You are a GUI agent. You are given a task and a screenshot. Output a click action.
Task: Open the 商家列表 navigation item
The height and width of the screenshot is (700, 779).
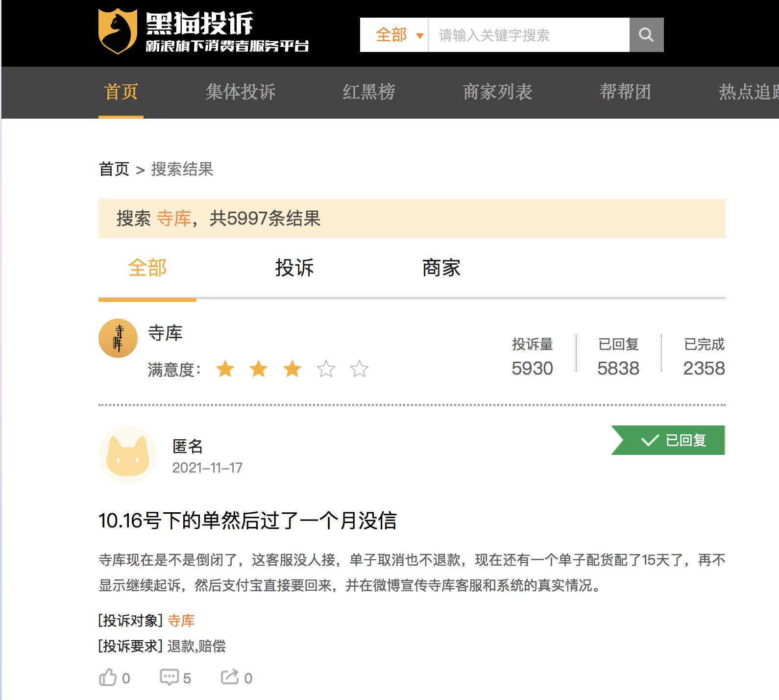(497, 92)
